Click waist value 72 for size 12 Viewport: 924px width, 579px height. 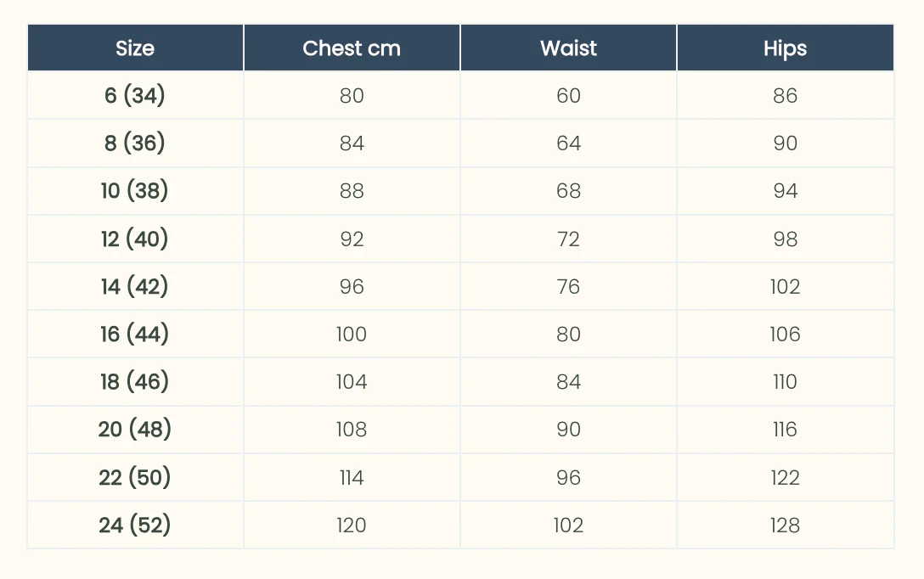coord(569,239)
